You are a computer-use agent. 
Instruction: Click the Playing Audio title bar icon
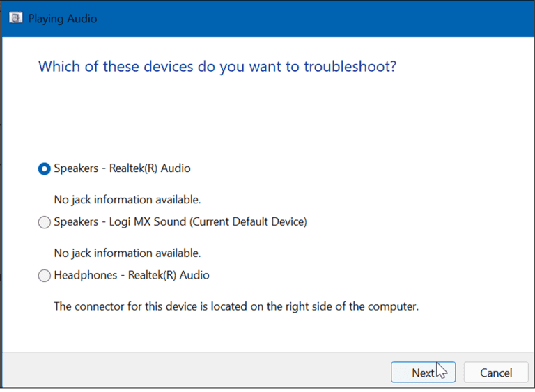16,17
